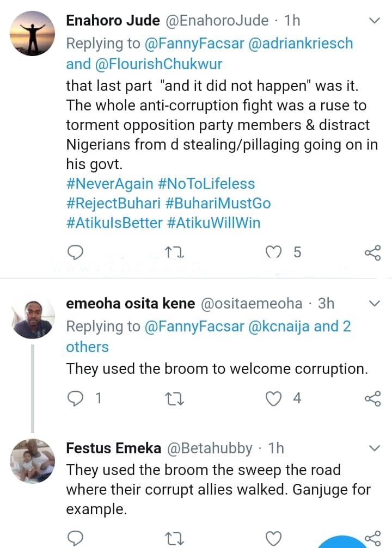View Festus Emeka's profile picture
The image size is (392, 548).
coord(33,460)
